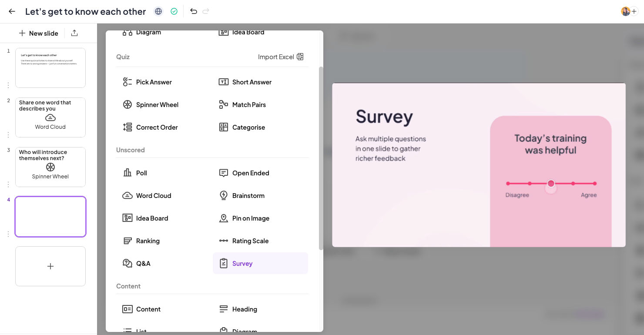
Task: Click the Heading lines icon
Action: click(x=224, y=309)
